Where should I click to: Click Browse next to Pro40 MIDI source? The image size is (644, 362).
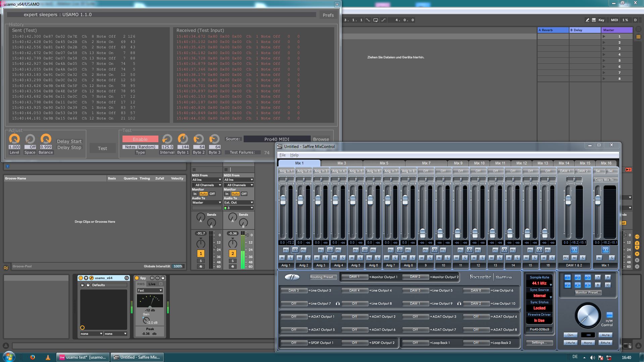point(321,139)
